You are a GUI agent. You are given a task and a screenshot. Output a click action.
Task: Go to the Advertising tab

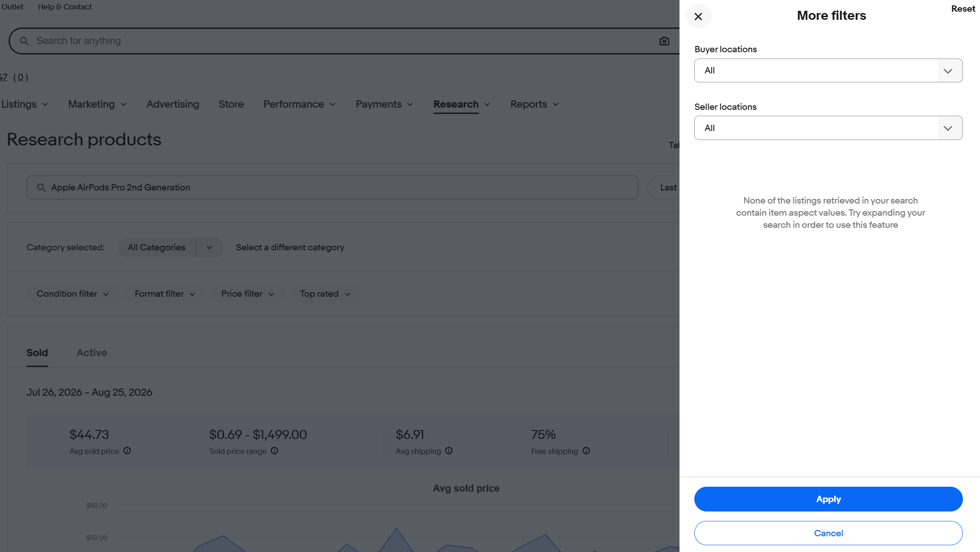[x=173, y=104]
